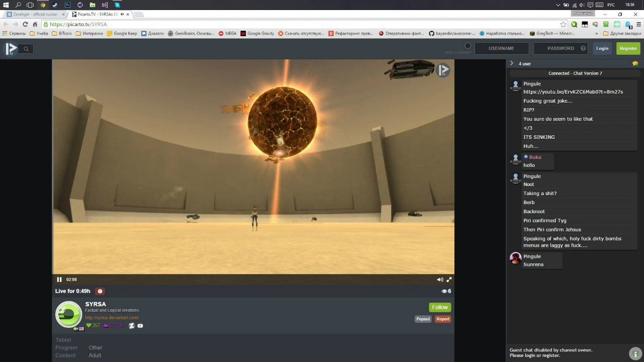644x362 pixels.
Task: Follow the SYRSA channel
Action: 440,307
